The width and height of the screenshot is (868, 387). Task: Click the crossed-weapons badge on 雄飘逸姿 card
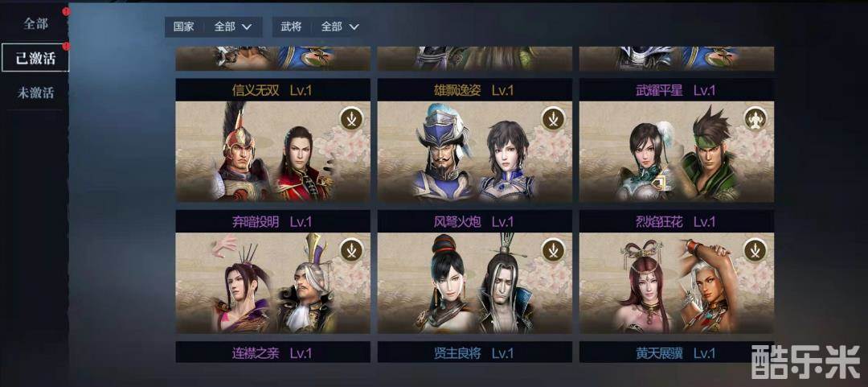553,118
